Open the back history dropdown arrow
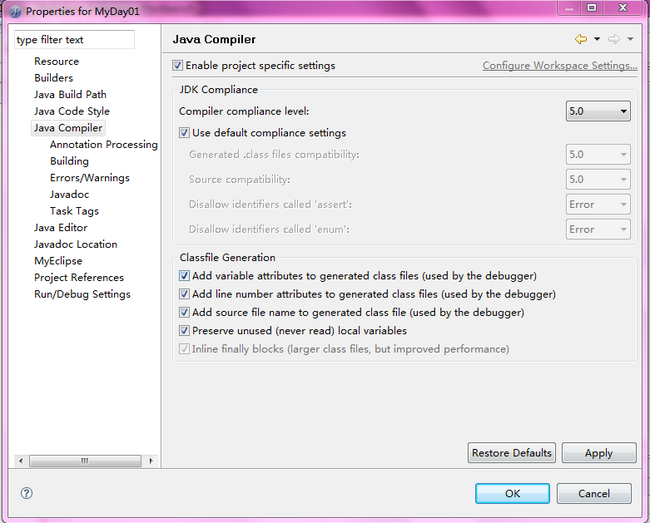 [x=597, y=39]
